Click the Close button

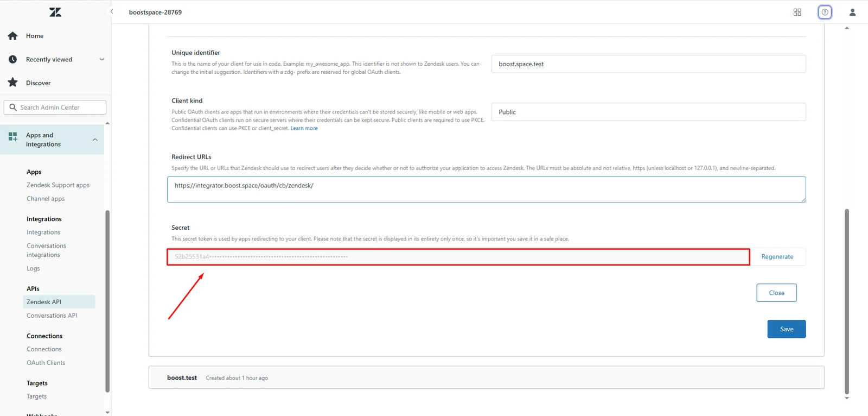click(776, 293)
